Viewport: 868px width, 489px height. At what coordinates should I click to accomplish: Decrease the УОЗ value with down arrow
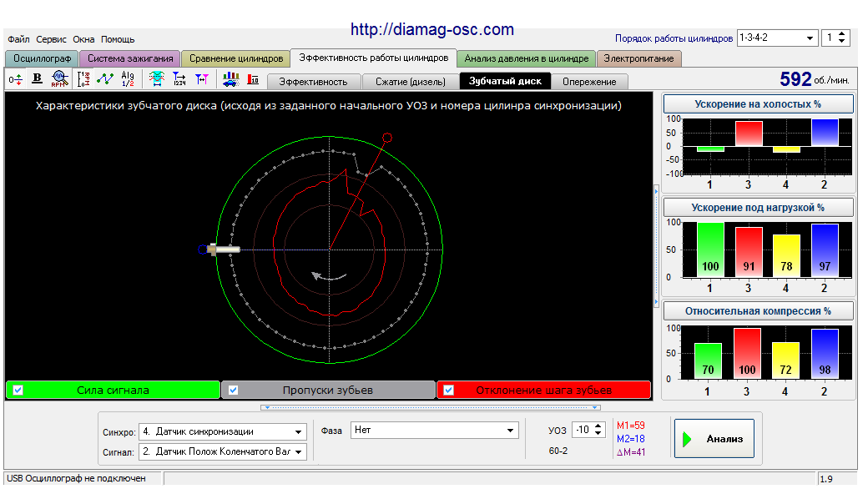(598, 434)
